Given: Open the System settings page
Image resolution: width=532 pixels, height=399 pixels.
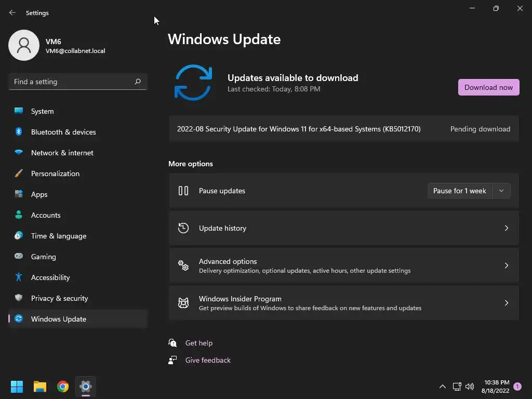Looking at the screenshot, I should click(42, 111).
